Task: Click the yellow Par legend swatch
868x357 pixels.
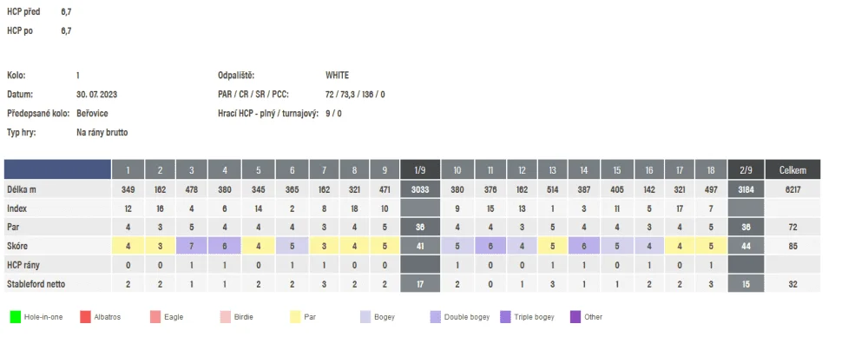Action: click(x=295, y=317)
